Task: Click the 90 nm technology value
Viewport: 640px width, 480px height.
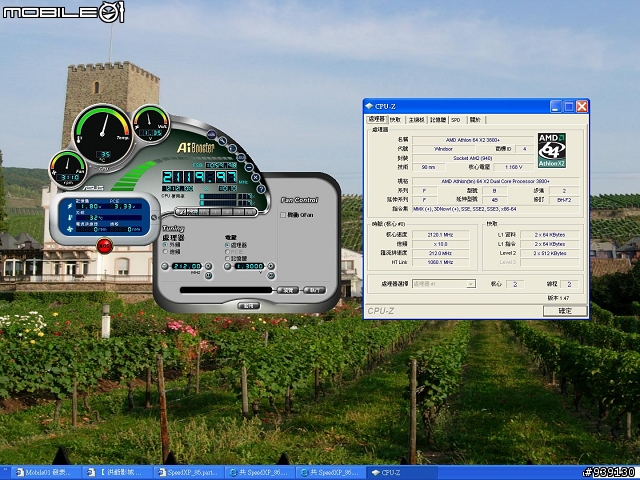Action: click(429, 167)
